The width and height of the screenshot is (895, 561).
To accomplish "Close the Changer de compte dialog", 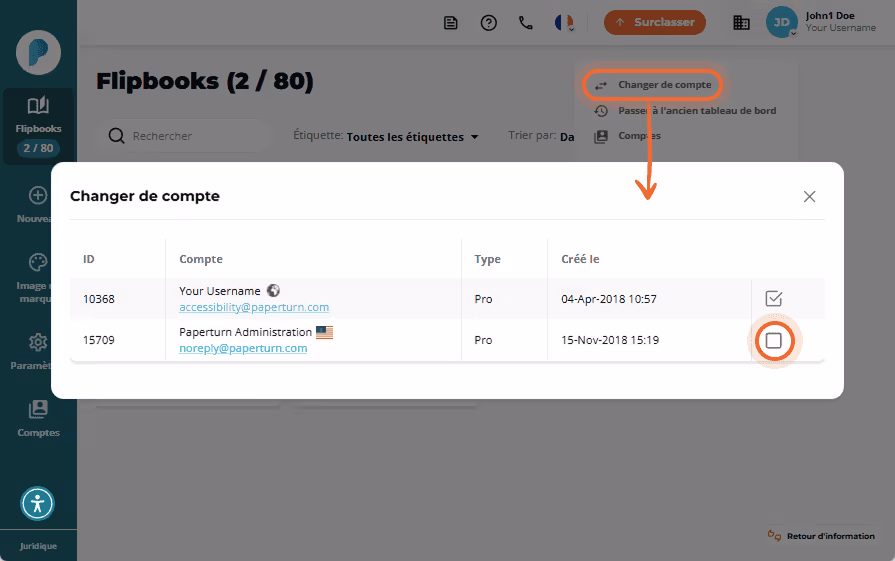I will click(x=809, y=196).
